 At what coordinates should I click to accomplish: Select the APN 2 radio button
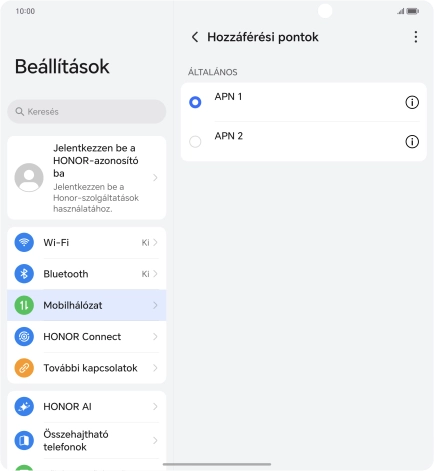[x=195, y=142]
